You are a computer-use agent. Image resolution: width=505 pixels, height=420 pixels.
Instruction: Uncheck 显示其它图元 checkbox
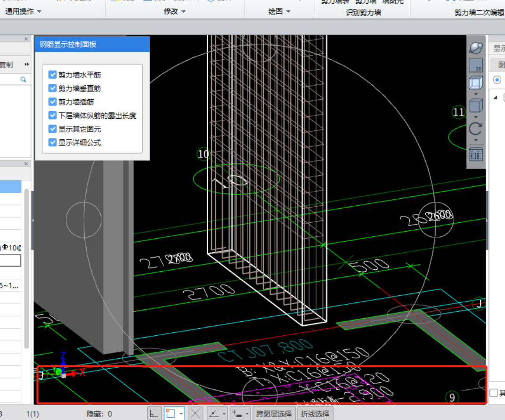[x=52, y=129]
